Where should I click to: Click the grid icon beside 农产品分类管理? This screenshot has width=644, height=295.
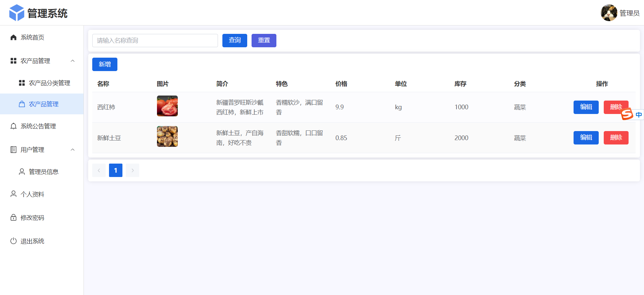click(x=22, y=83)
